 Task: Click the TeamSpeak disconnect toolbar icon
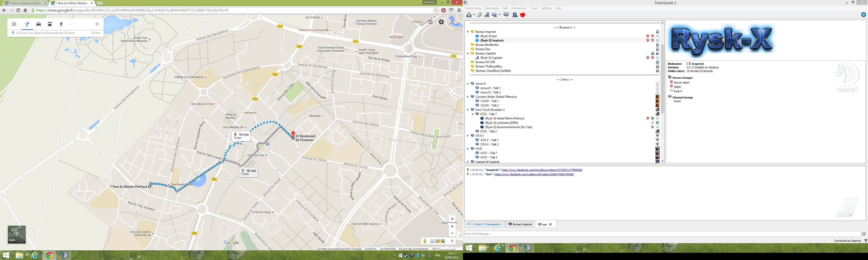point(469,15)
